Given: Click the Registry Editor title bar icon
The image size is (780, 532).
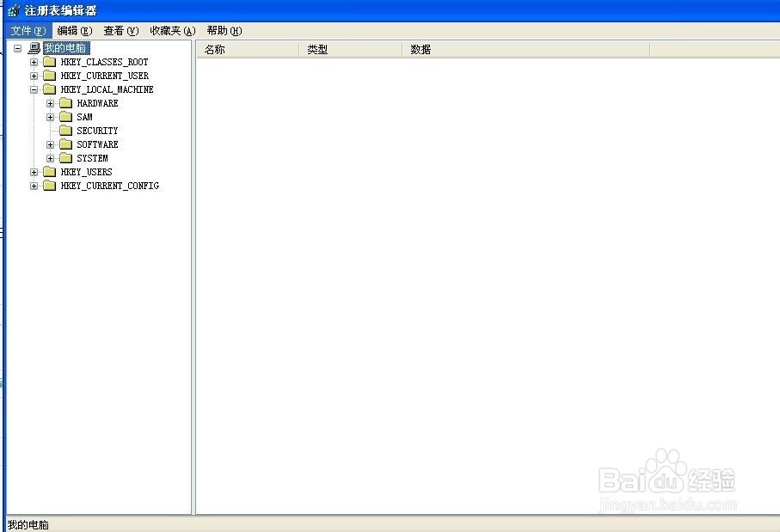Looking at the screenshot, I should point(14,10).
